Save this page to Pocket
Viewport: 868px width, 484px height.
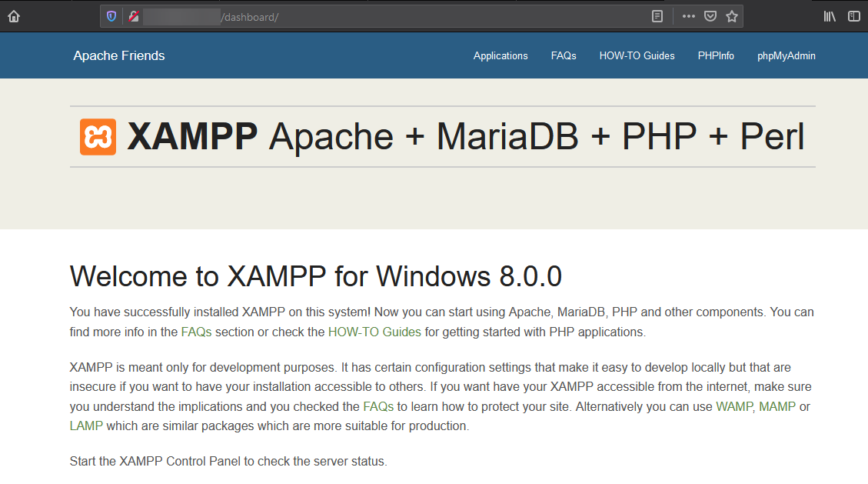710,17
